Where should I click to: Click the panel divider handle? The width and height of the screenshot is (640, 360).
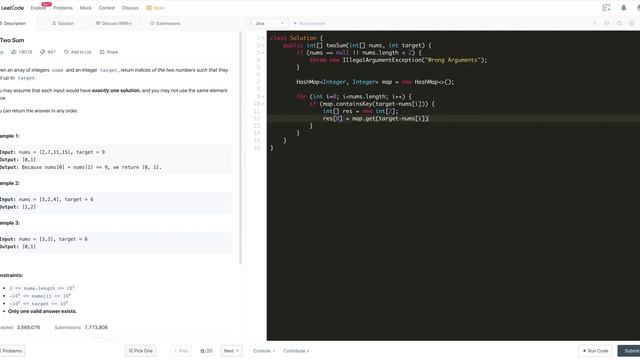pos(244,160)
